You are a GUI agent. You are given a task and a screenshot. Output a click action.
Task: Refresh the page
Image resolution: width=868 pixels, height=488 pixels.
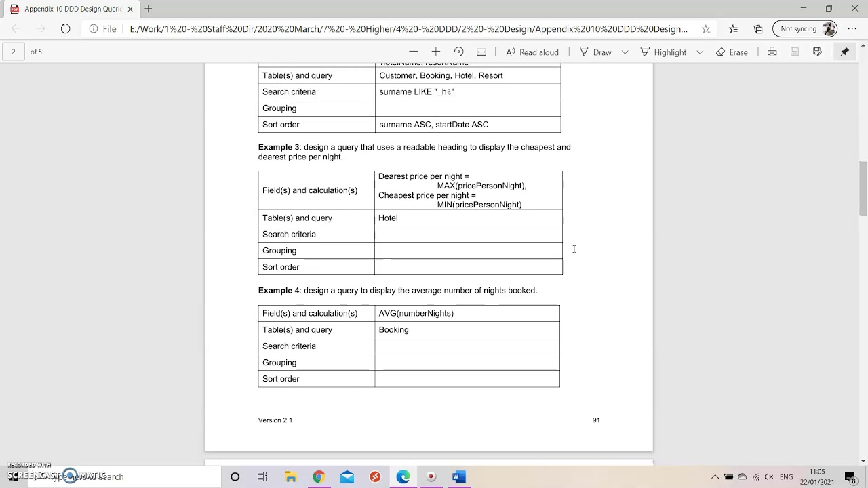pyautogui.click(x=65, y=28)
